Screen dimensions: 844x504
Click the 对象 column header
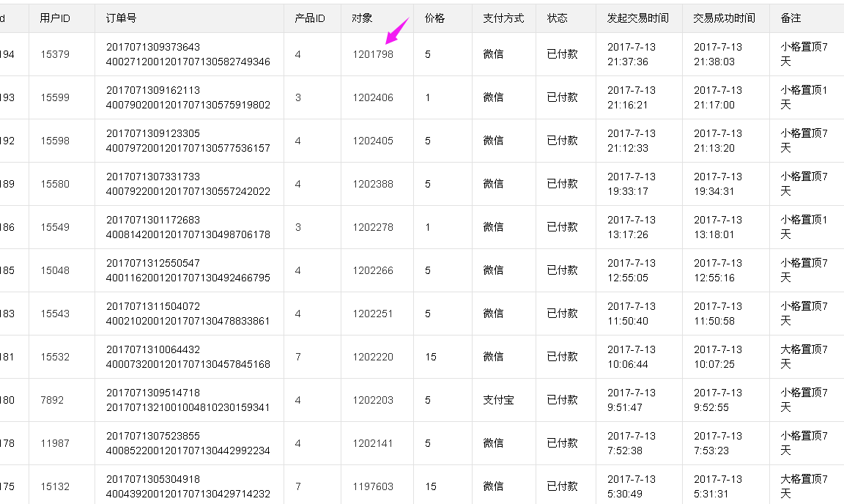(362, 18)
